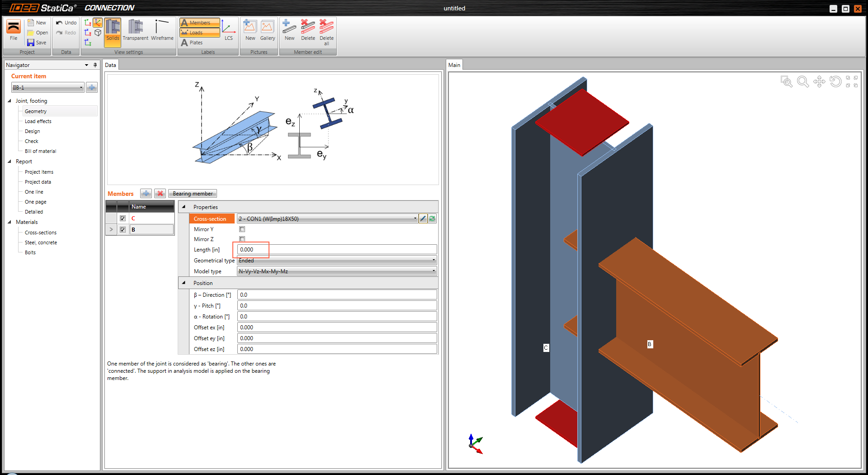Uncheck the member C checkbox
Viewport: 868px width, 475px height.
coord(123,218)
